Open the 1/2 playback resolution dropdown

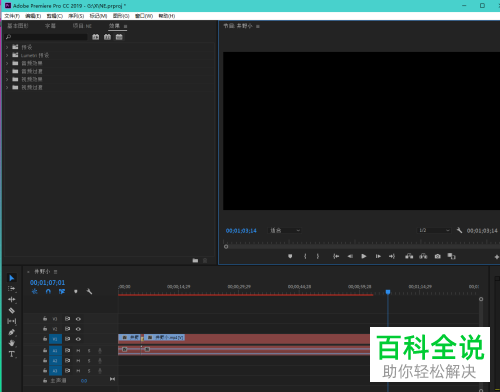point(434,230)
